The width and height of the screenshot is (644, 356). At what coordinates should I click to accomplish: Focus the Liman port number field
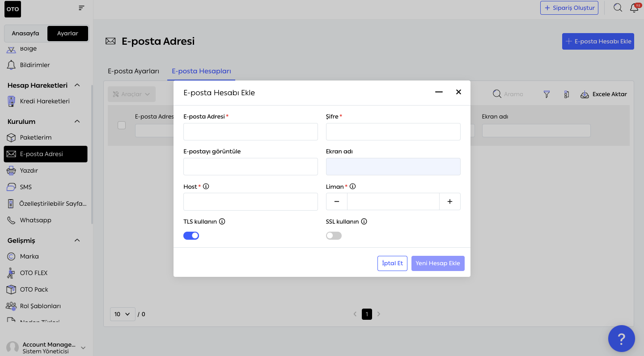pyautogui.click(x=393, y=202)
